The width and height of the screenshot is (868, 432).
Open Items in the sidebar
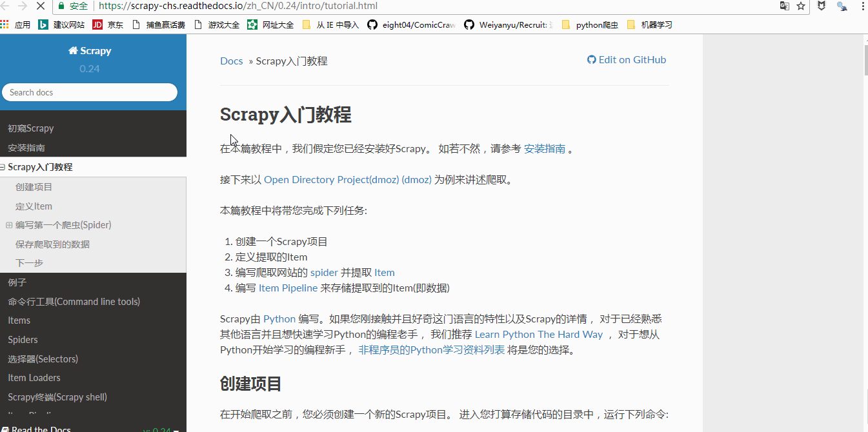click(19, 320)
